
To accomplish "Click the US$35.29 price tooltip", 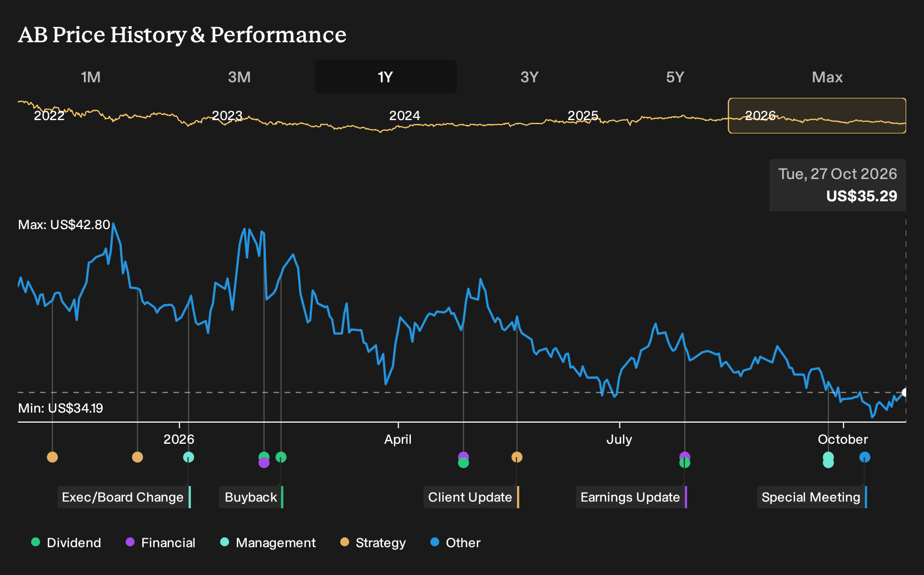I will point(838,185).
